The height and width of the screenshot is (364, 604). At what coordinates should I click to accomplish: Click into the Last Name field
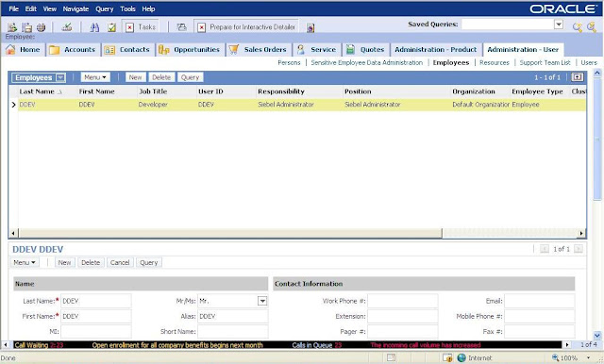96,301
